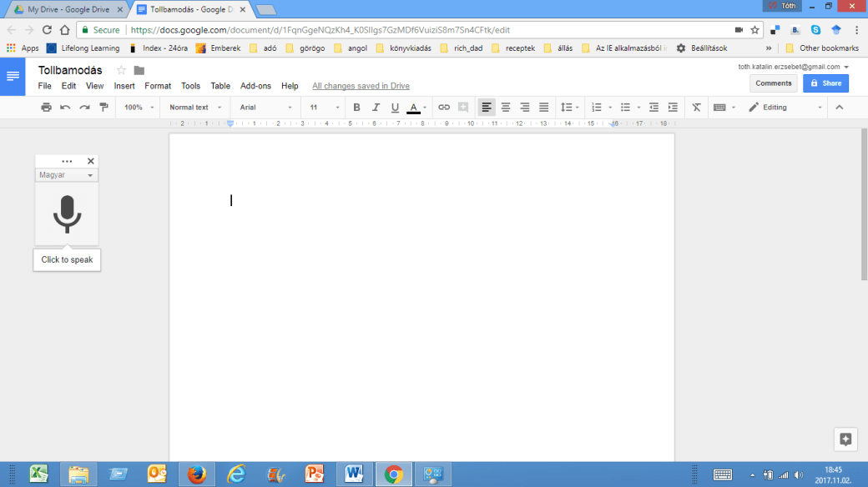The width and height of the screenshot is (868, 487).
Task: Click 'All changes saved in Drive' link
Action: 361,86
